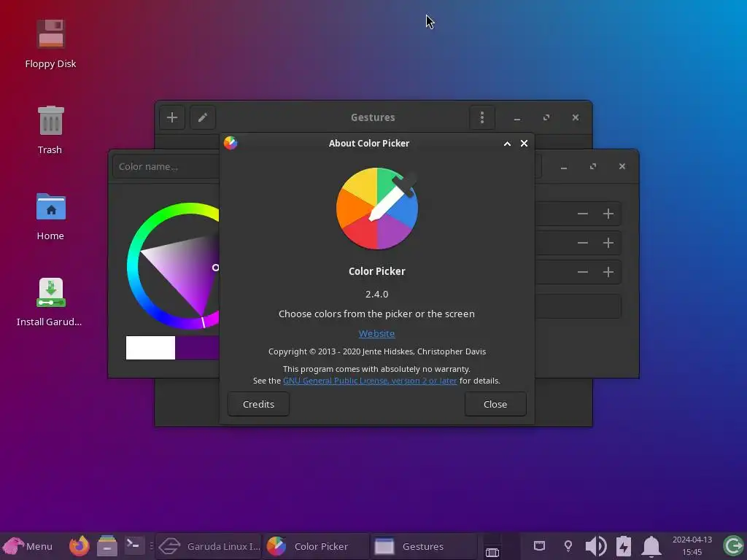The image size is (747, 560).
Task: Click the bottom row minus stepper
Action: [583, 272]
